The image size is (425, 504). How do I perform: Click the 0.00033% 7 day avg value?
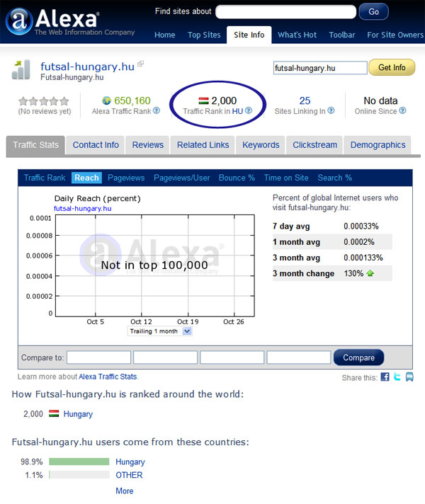[361, 226]
